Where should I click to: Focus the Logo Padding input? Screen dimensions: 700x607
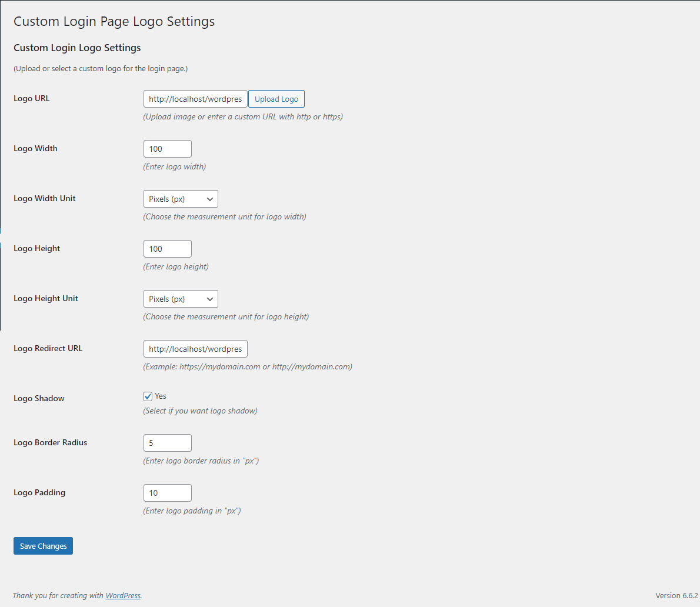[167, 492]
